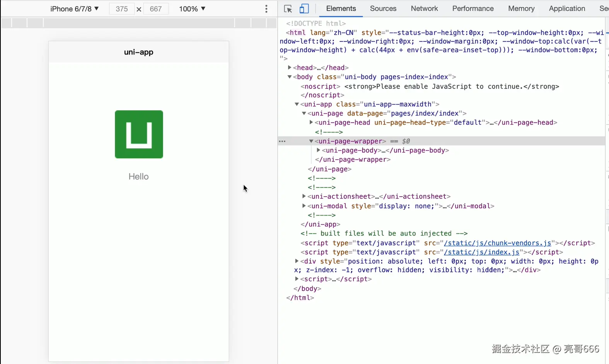
Task: Expand the uni-page-body element node
Action: [318, 150]
